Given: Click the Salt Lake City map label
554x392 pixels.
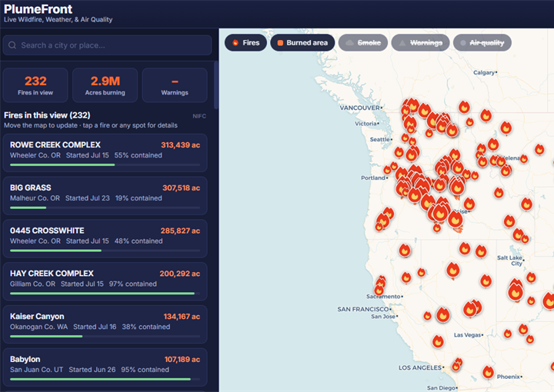Looking at the screenshot, I should click(x=510, y=261).
